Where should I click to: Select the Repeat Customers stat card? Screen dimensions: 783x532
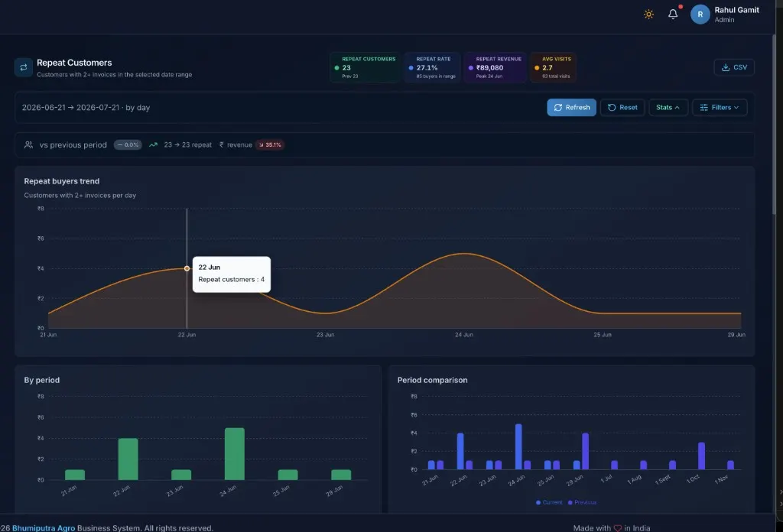pos(365,67)
